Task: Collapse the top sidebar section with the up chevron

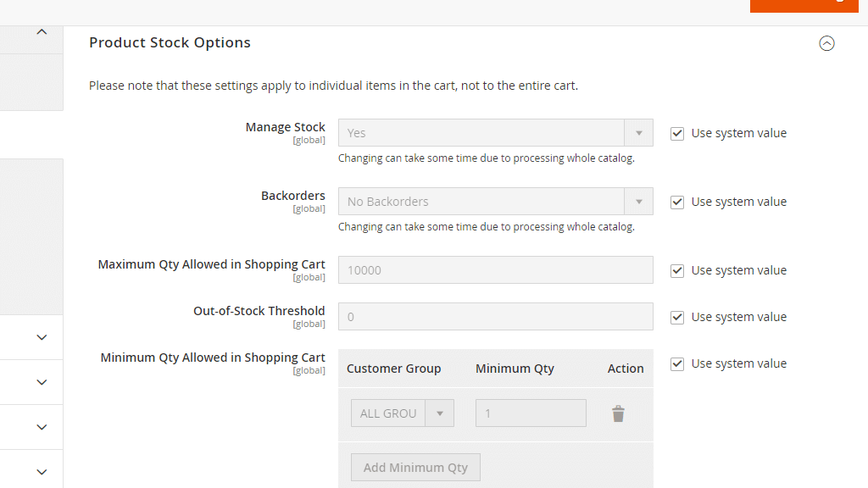Action: tap(42, 32)
